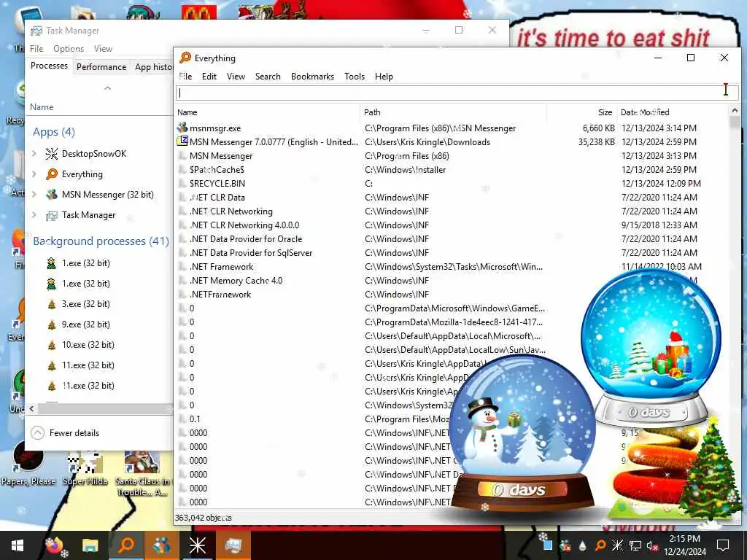
Task: Click the Everything tray icon
Action: (x=600, y=545)
